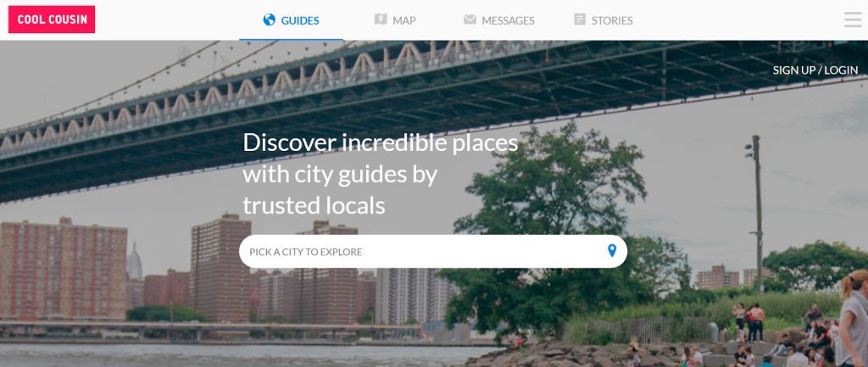Select the Guides tab label
868x367 pixels.
[300, 20]
